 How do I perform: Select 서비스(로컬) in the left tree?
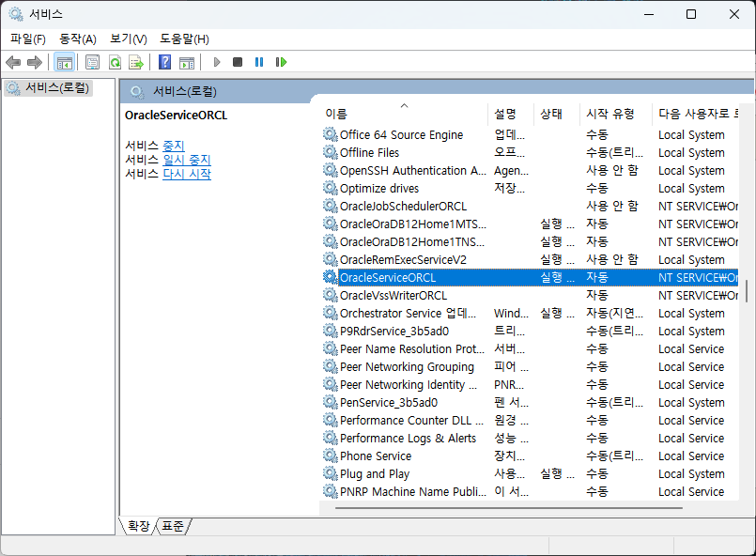click(x=48, y=87)
